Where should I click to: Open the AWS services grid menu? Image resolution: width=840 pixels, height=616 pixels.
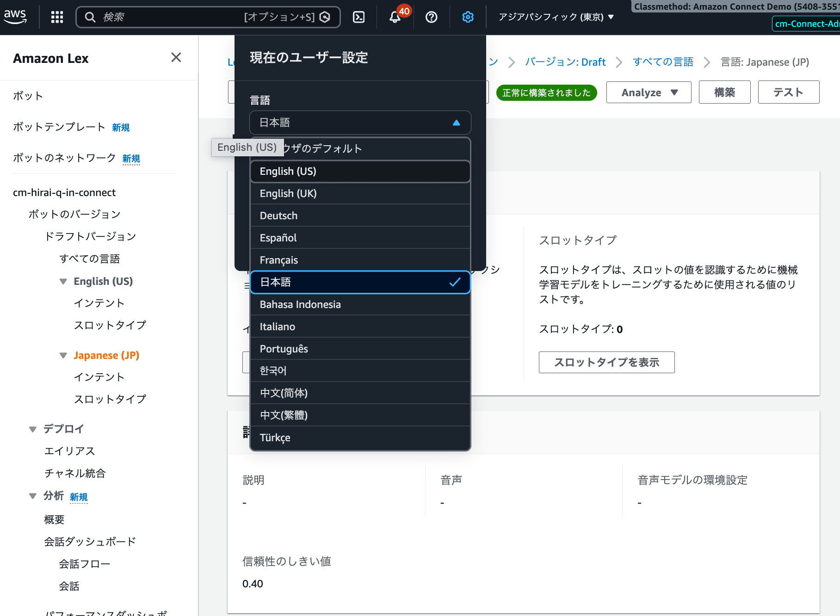(56, 17)
